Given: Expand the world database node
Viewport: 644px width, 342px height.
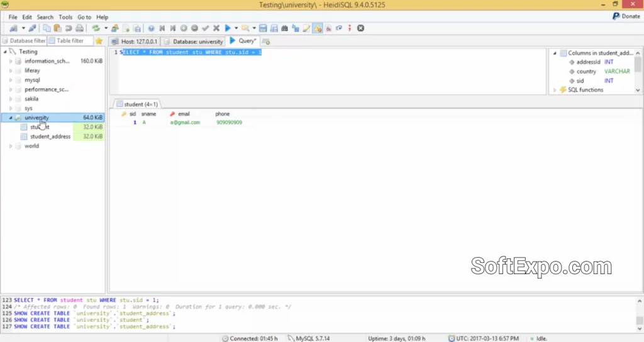Looking at the screenshot, I should pyautogui.click(x=11, y=146).
